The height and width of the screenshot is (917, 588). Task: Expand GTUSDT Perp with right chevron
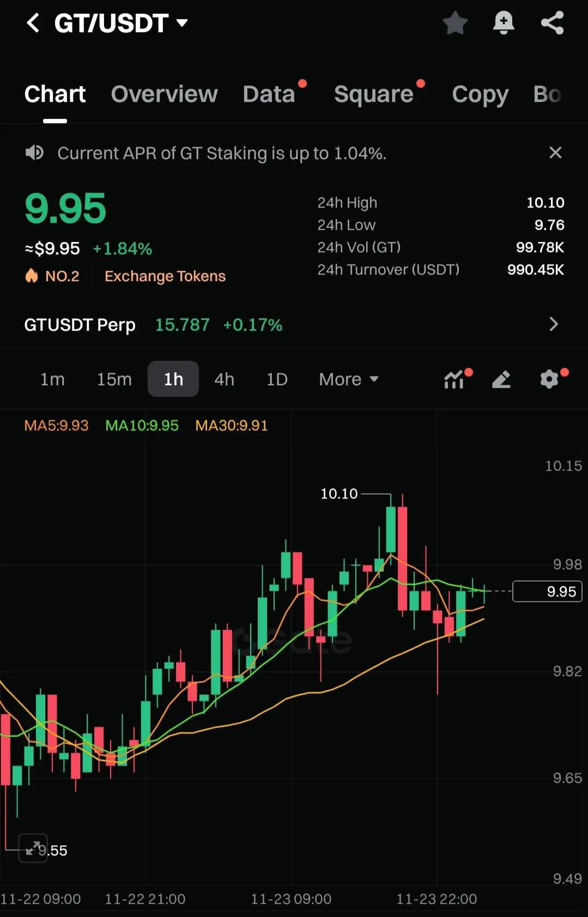(554, 324)
